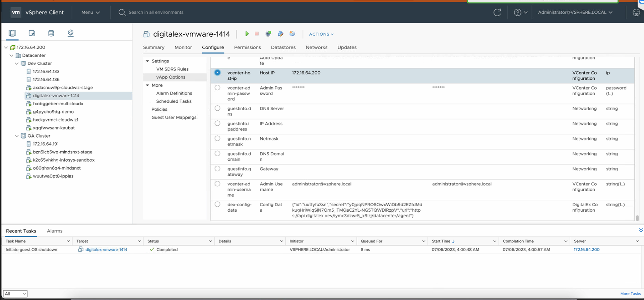Viewport: 644px width, 300px height.
Task: Click the More Tasks link
Action: (630, 294)
